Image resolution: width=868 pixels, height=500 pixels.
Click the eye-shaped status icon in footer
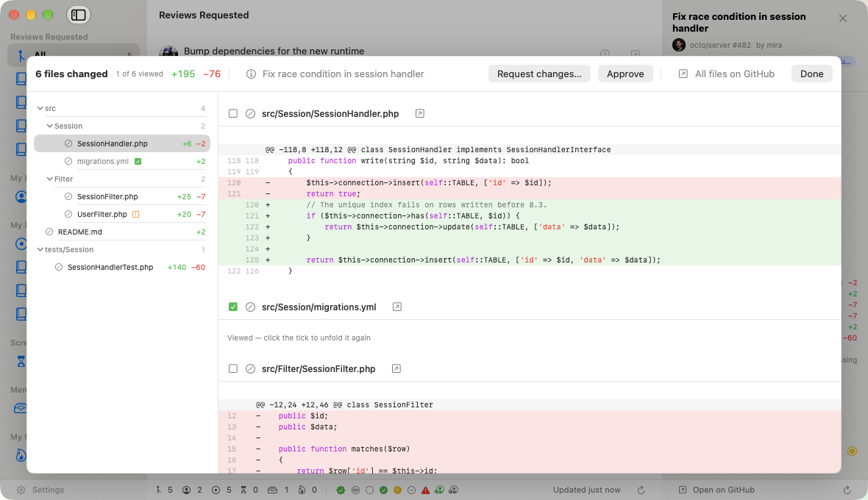355,490
